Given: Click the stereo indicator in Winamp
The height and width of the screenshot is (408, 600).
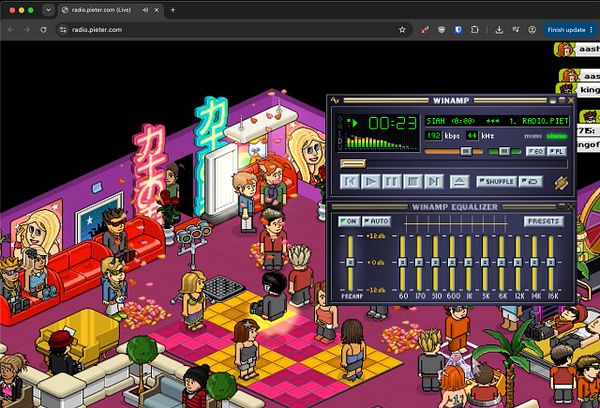Looking at the screenshot, I should (x=557, y=136).
